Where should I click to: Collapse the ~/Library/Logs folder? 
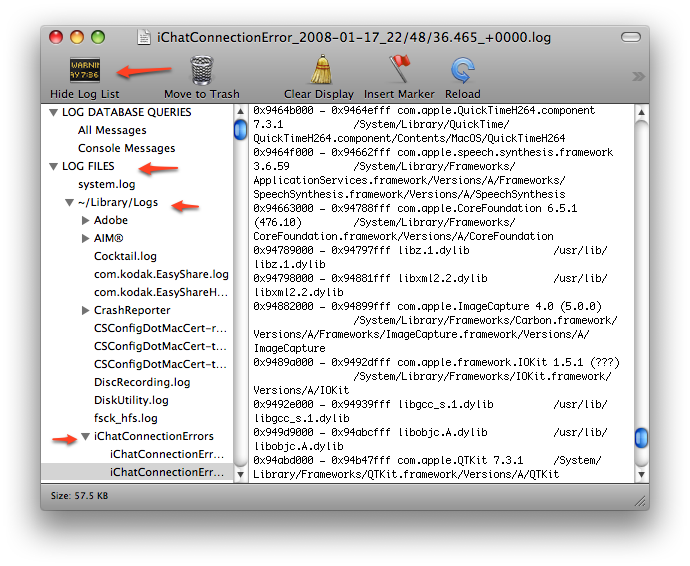(69, 202)
